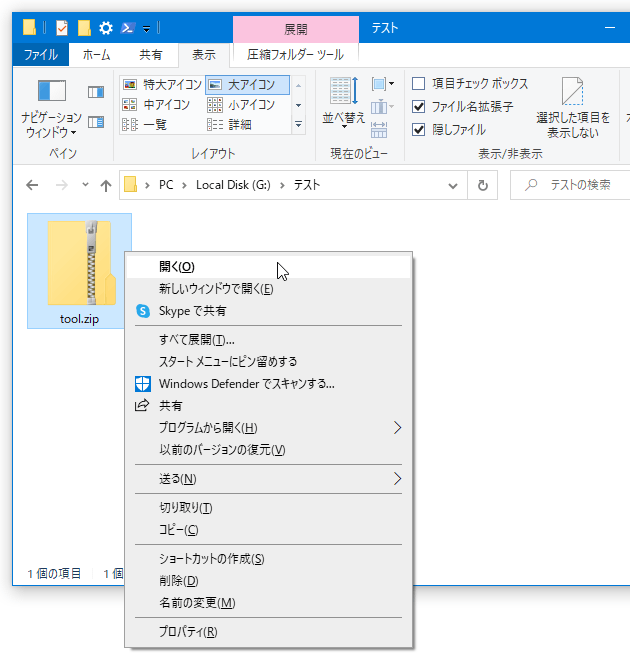Choose 名前の変更(M) from the context menu
The width and height of the screenshot is (630, 660).
point(268,603)
